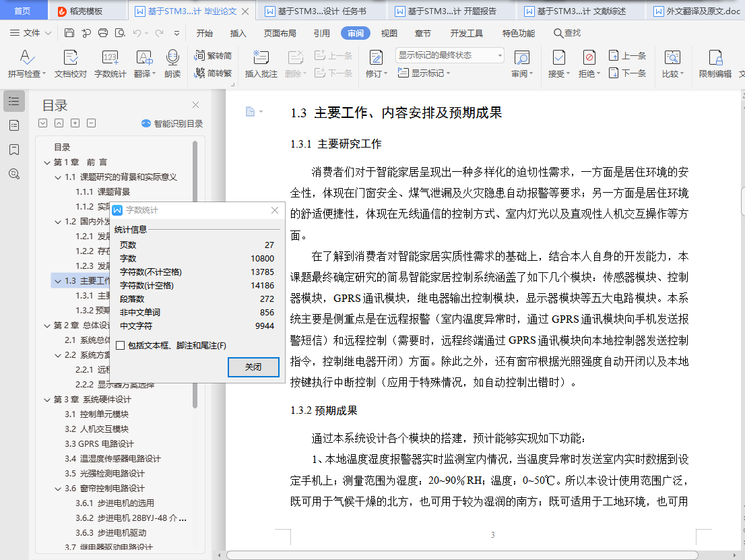745x560 pixels.
Task: Select 1.1.1 课题背景 in outline
Action: [102, 192]
